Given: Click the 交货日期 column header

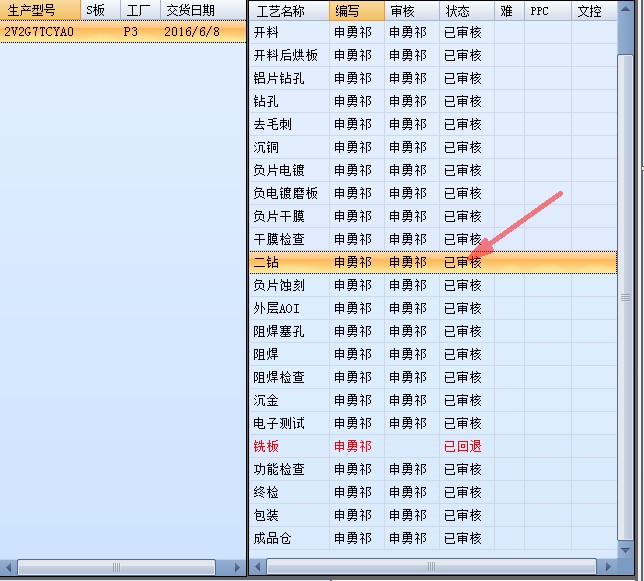Looking at the screenshot, I should 203,10.
